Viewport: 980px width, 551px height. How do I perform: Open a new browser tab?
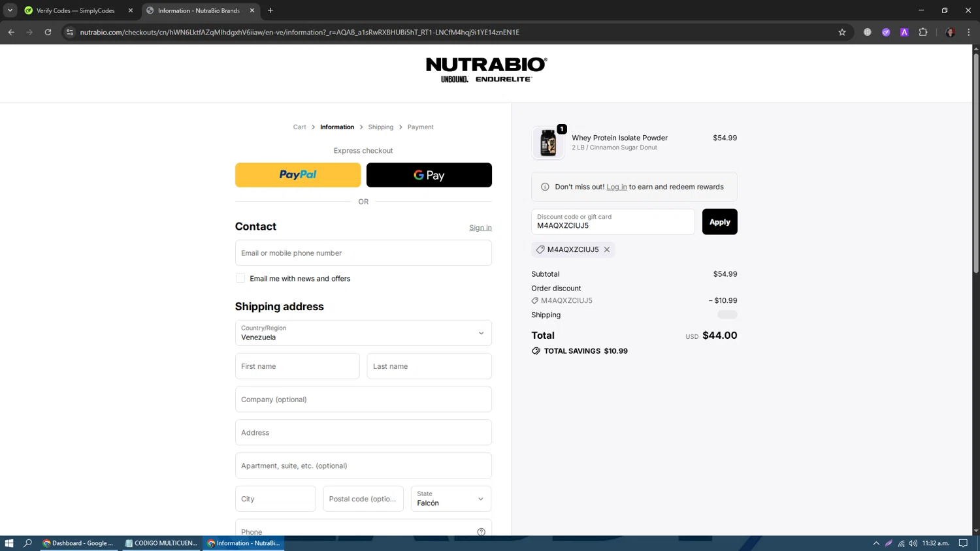(270, 10)
